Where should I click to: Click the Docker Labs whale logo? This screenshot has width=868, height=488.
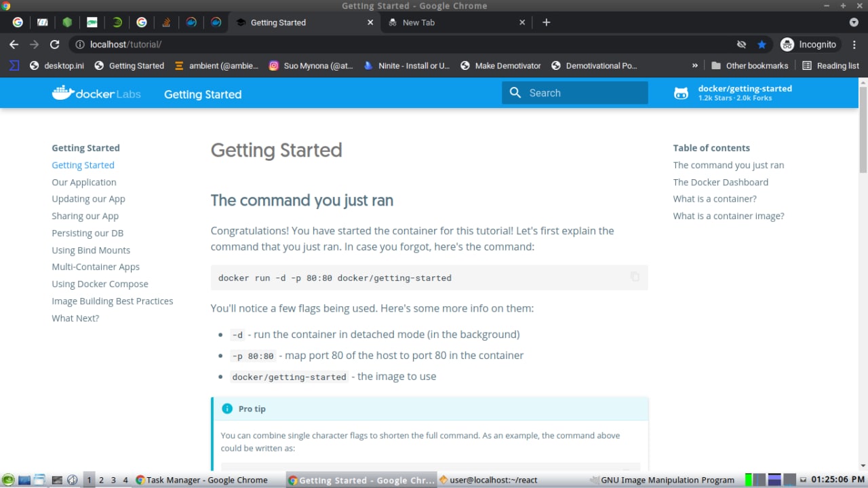(96, 94)
